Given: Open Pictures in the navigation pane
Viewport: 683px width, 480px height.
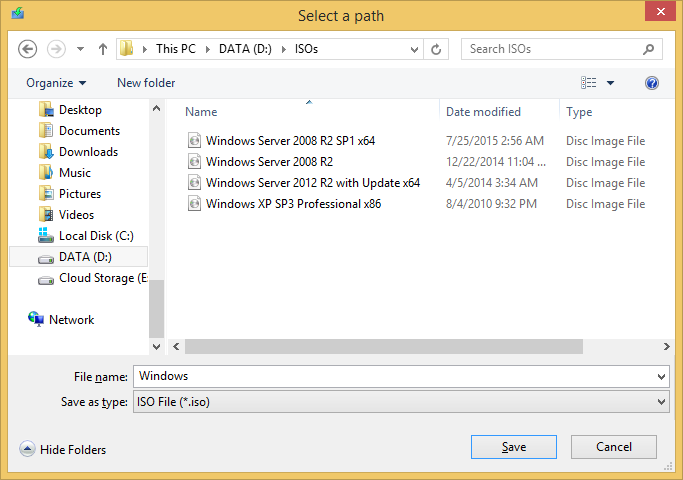Looking at the screenshot, I should (80, 193).
